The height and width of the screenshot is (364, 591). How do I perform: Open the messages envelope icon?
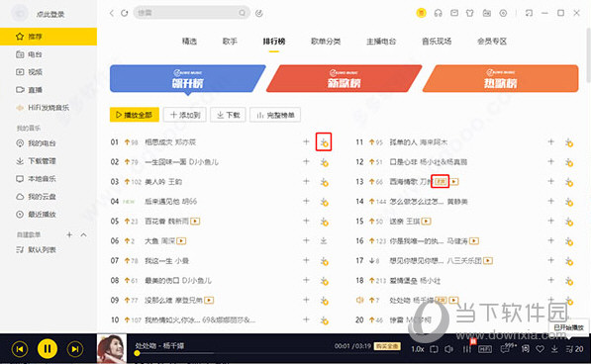click(454, 13)
